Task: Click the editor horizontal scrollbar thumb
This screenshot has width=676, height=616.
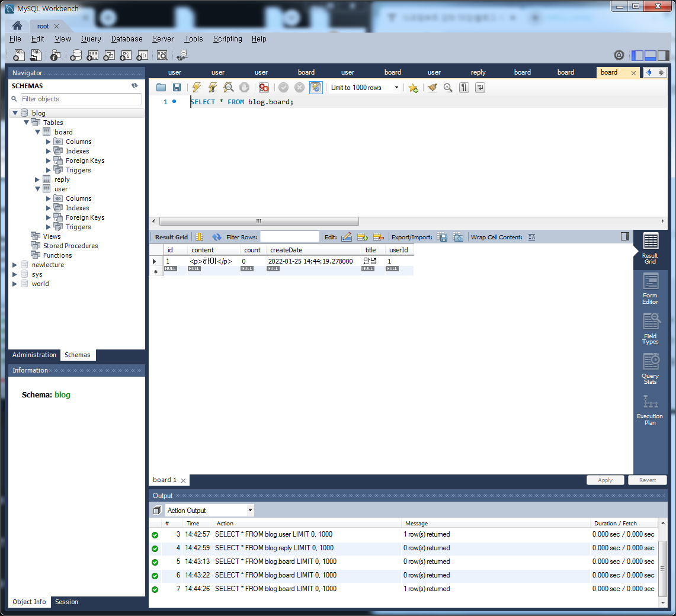Action: click(259, 221)
